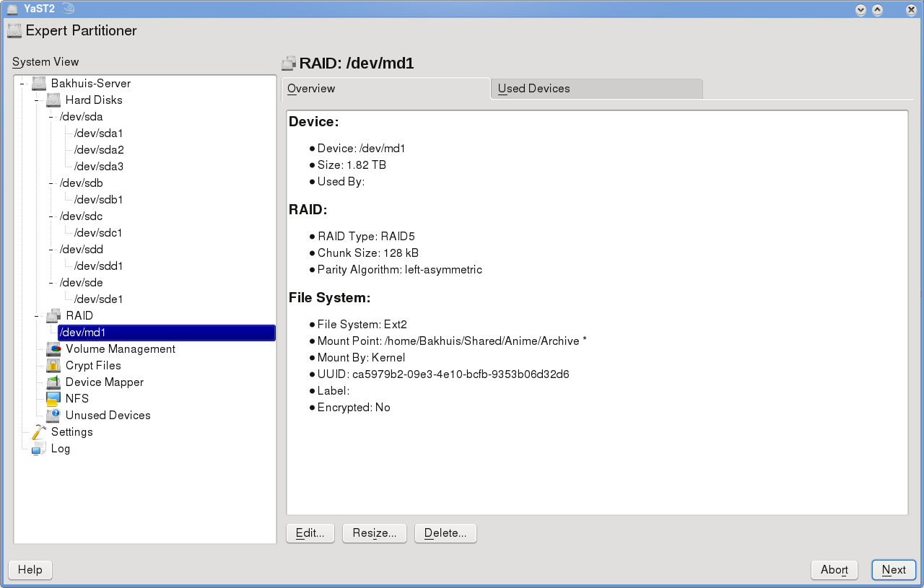Proceed with the Next button
Viewport: 924px width, 588px height.
(894, 569)
